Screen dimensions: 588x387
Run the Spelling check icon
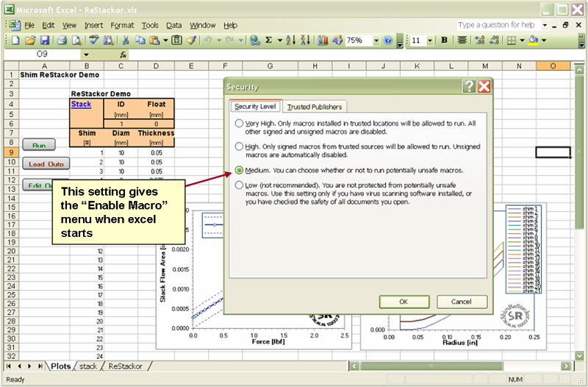click(x=94, y=40)
